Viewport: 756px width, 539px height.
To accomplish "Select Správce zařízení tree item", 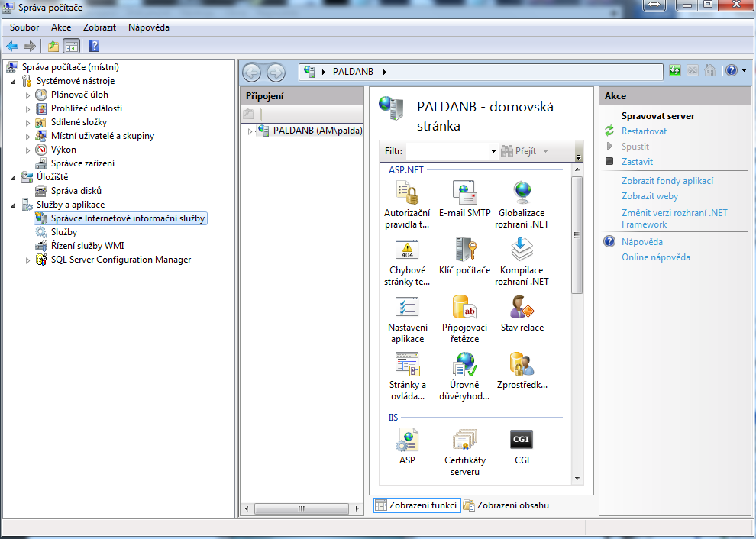I will [x=83, y=163].
